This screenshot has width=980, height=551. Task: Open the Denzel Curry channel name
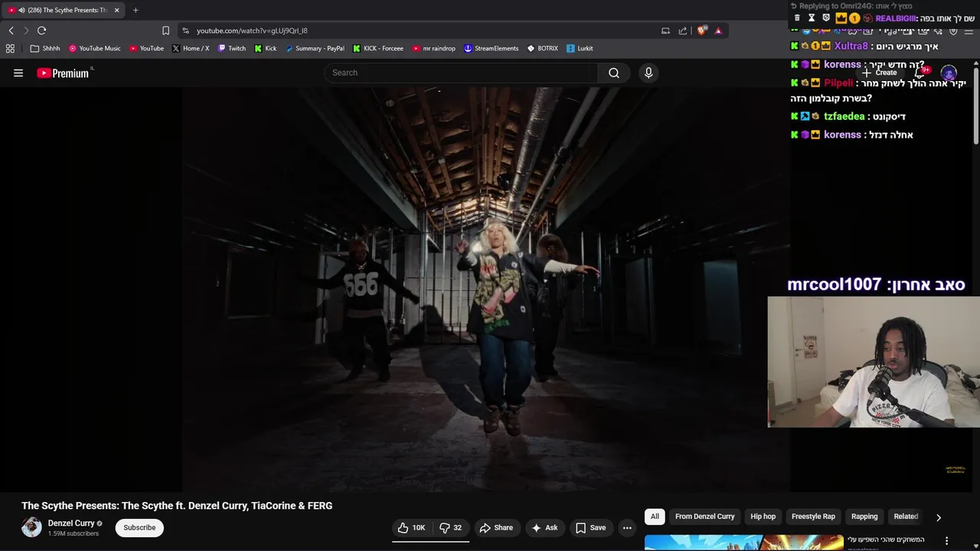point(71,523)
